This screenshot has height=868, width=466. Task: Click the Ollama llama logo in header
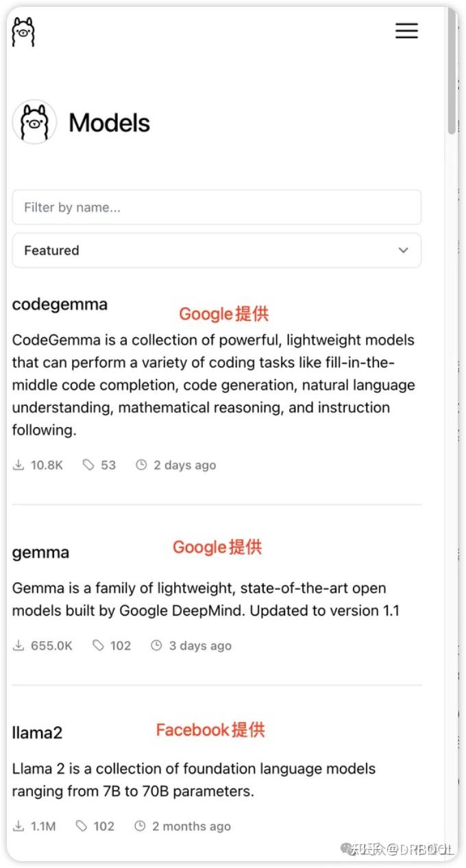(23, 32)
